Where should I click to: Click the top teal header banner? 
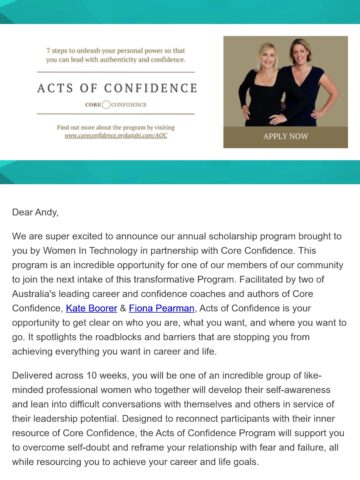pyautogui.click(x=180, y=12)
